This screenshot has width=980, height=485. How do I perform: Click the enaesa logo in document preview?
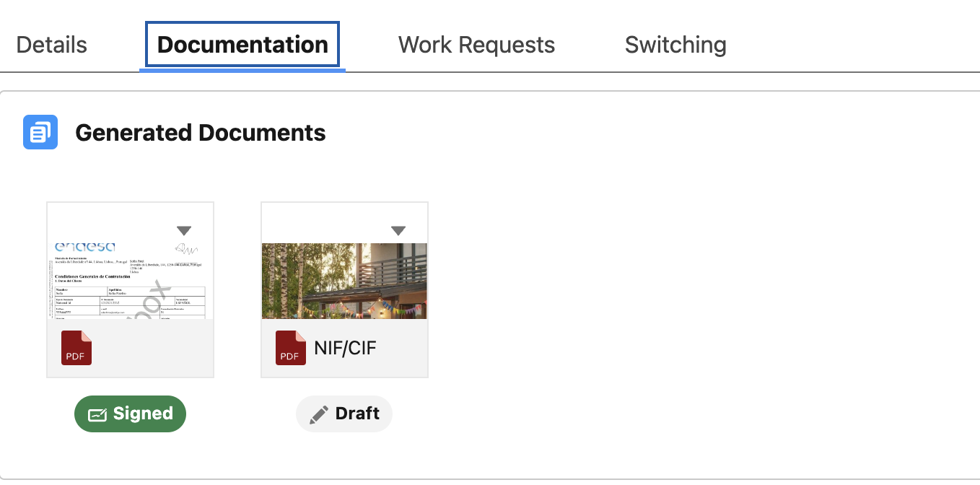coord(85,247)
